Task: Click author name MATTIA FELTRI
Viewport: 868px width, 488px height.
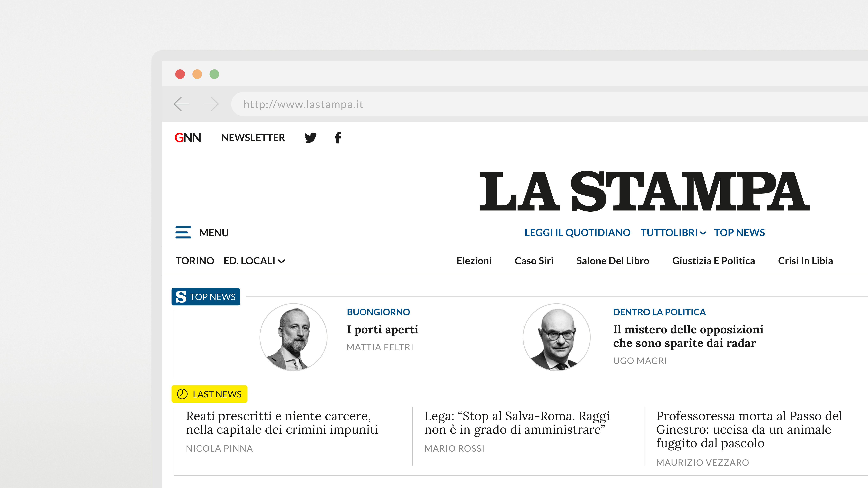Action: tap(380, 347)
